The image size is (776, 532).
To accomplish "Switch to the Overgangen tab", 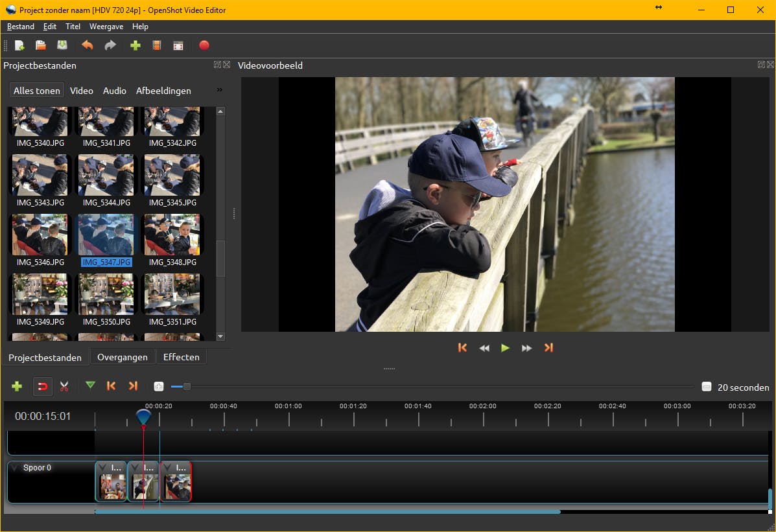I will [x=123, y=357].
